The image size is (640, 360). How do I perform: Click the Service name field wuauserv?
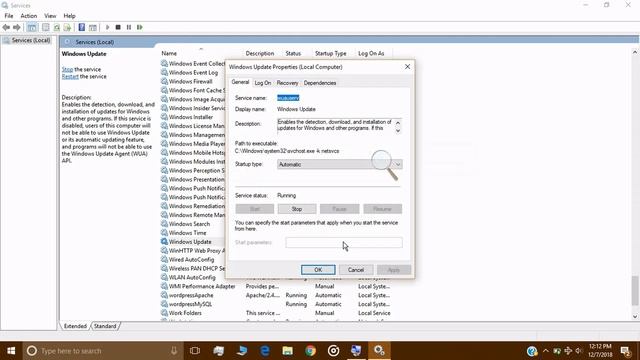click(x=288, y=98)
